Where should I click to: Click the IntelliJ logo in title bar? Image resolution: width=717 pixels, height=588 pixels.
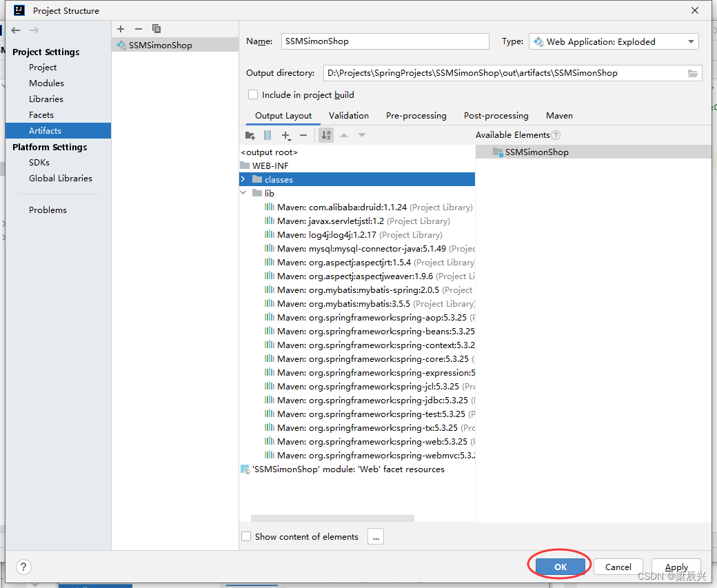point(19,10)
